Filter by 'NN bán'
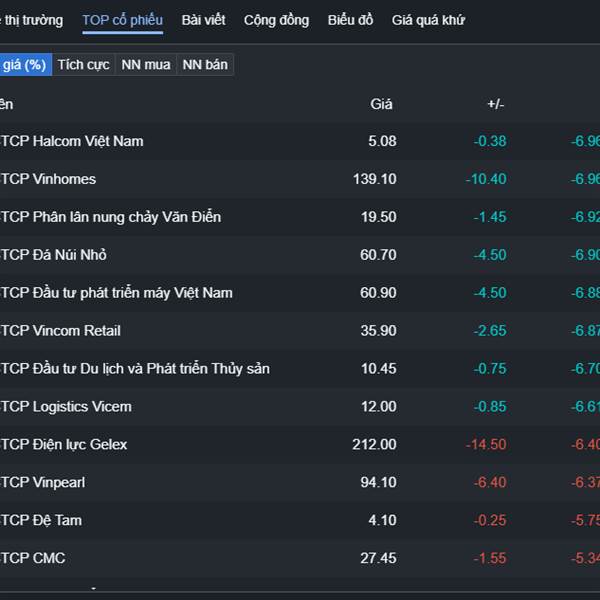This screenshot has height=600, width=600. pyautogui.click(x=205, y=65)
